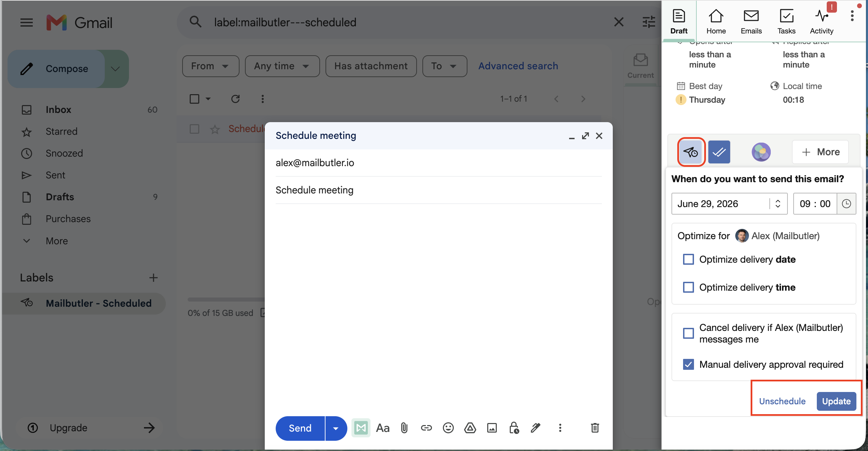Tick the select-all checkbox in mail list
This screenshot has width=868, height=451.
coord(194,99)
